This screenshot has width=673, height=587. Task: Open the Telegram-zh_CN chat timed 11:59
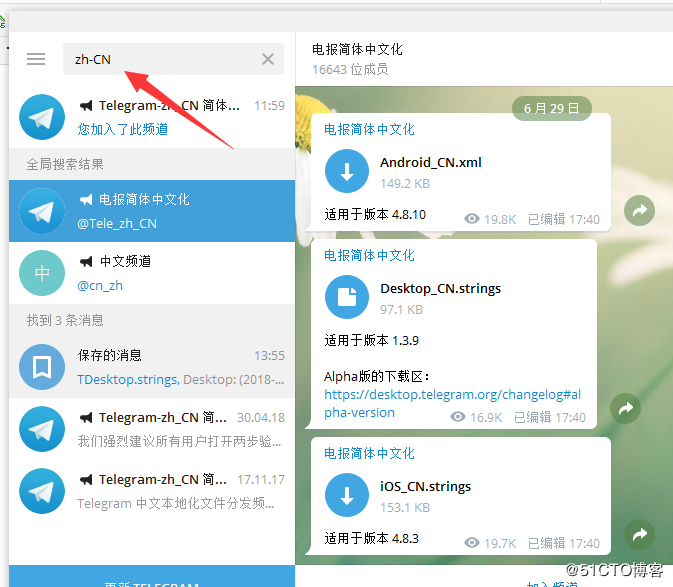coord(152,117)
